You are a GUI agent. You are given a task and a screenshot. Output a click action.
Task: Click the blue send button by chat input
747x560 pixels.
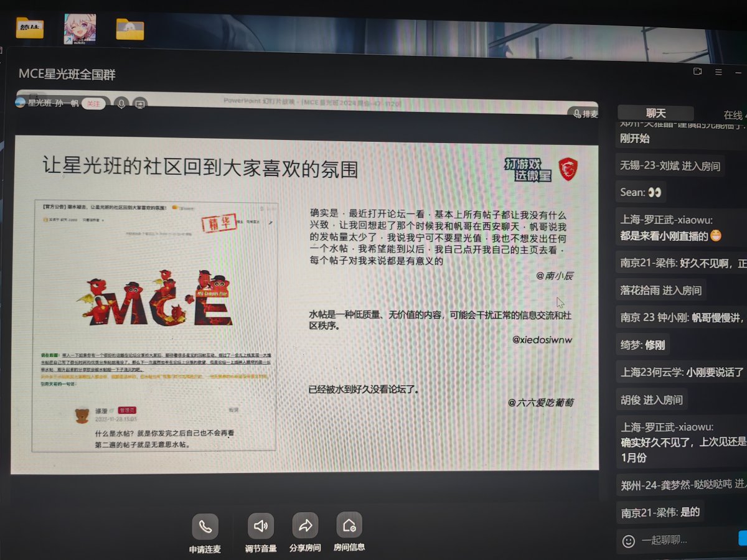click(742, 538)
